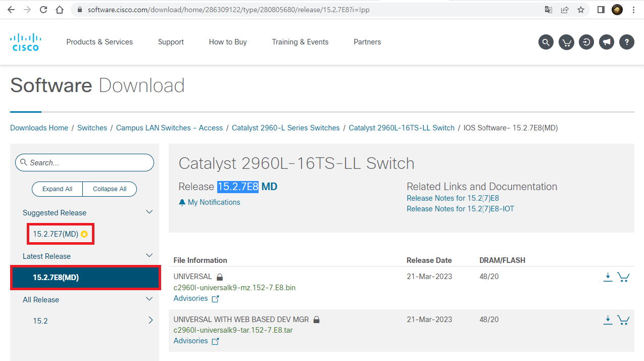Viewport: 644px width, 361px height.
Task: Click the release Search field
Action: pos(85,163)
